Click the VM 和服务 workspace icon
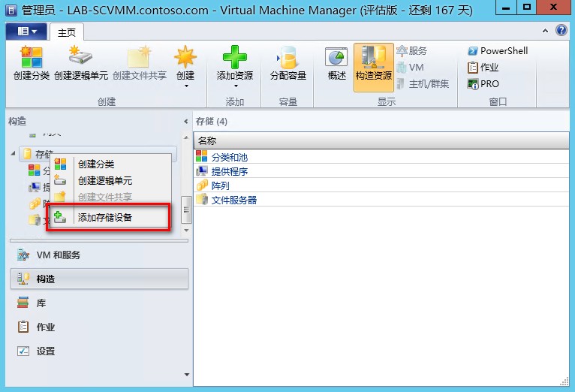 tap(23, 255)
